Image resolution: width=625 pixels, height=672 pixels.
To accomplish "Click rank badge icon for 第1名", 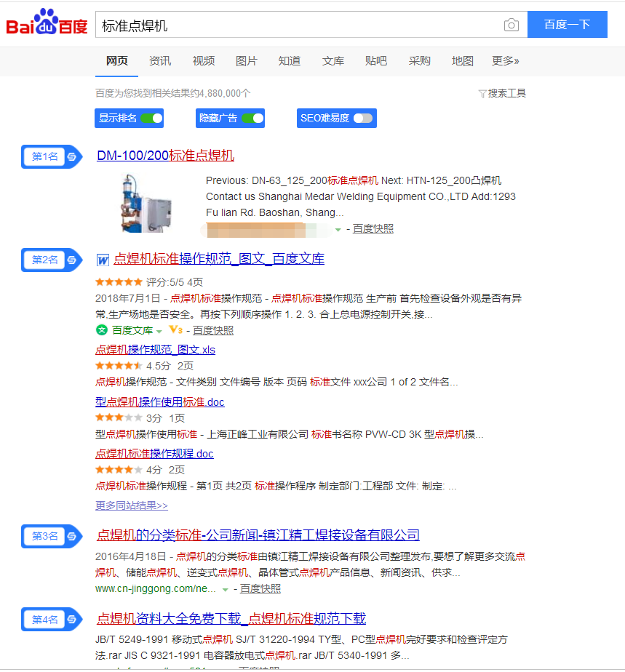I will [x=72, y=156].
